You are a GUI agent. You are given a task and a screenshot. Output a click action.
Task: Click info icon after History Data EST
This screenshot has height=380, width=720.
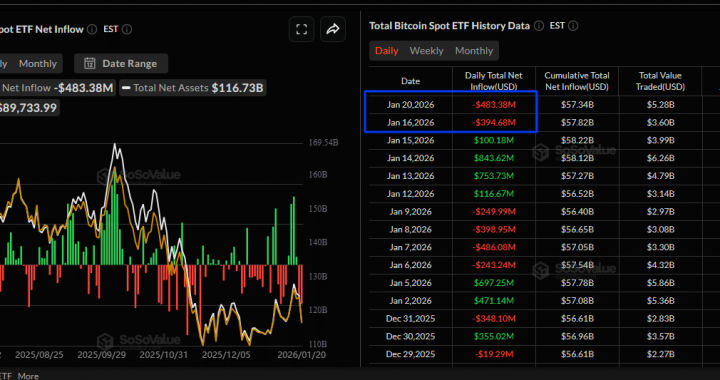pos(574,26)
